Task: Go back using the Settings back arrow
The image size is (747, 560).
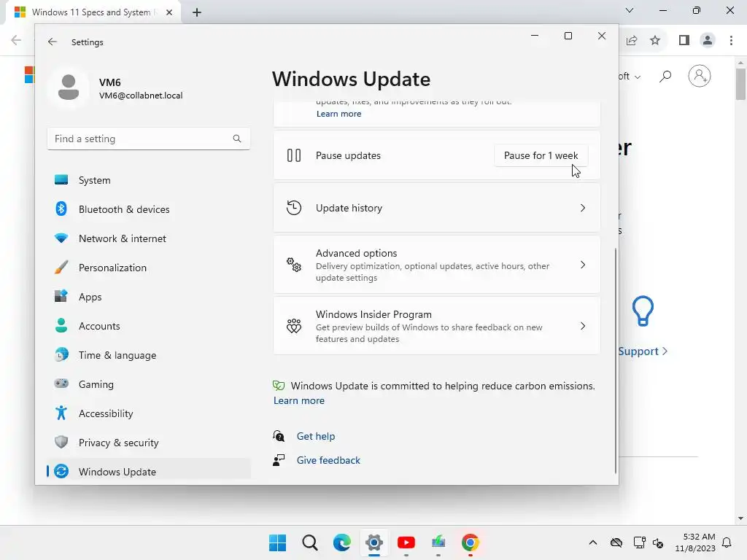Action: (53, 42)
